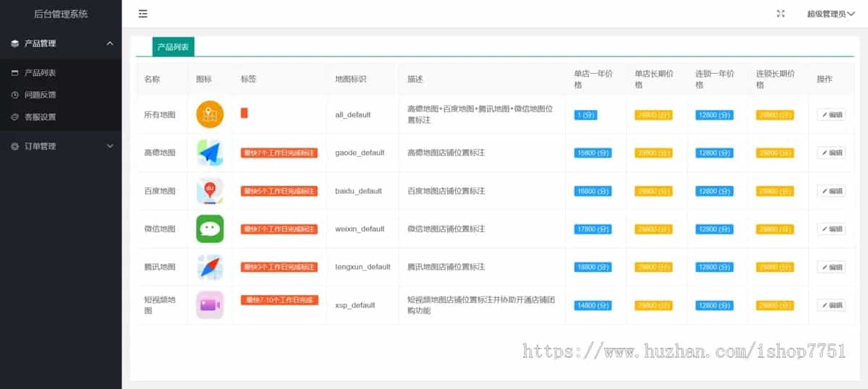Image resolution: width=868 pixels, height=389 pixels.
Task: Click the tengxun_default map identifier
Action: [363, 267]
